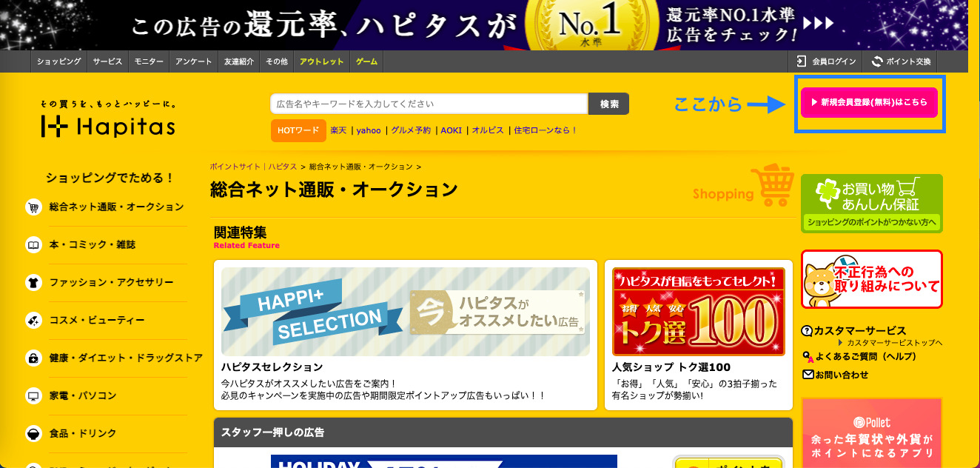980x468 pixels.
Task: Click the ポイントサイト｜ハピタス breadcrumb link
Action: tap(254, 167)
